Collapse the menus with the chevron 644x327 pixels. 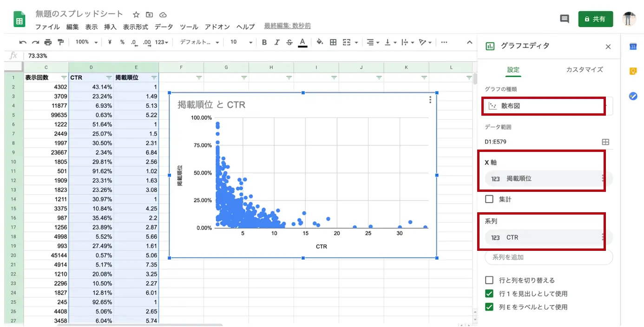(469, 42)
